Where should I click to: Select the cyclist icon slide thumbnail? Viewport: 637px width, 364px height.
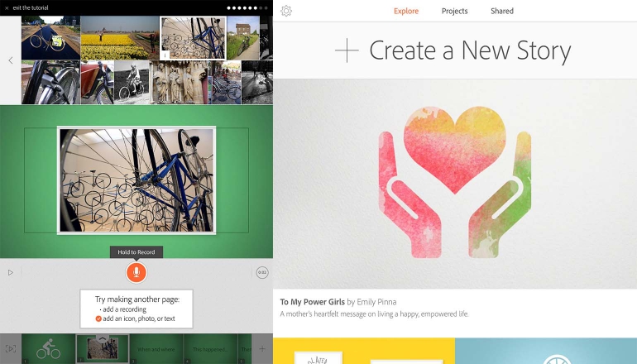[48, 348]
